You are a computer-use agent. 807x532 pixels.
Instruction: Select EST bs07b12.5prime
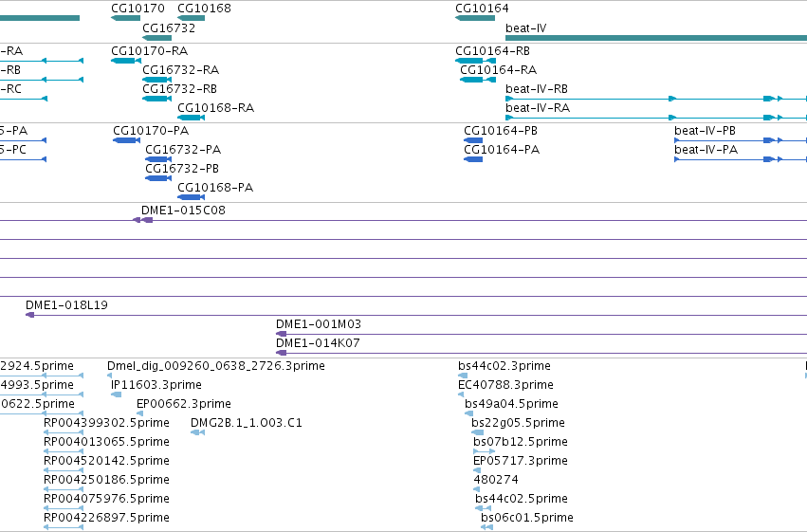point(485,451)
